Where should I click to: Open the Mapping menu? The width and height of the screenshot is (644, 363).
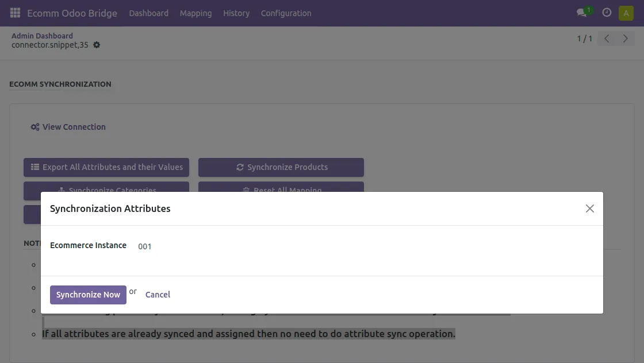tap(195, 13)
